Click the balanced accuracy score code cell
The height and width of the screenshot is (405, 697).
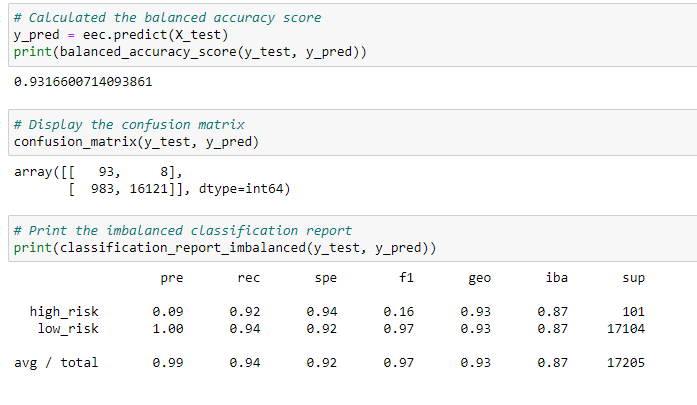click(353, 35)
